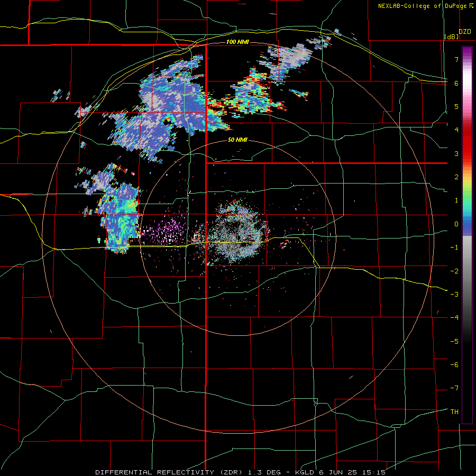Click the 100 NMI range ring label
This screenshot has height=476, width=476.
pyautogui.click(x=237, y=42)
